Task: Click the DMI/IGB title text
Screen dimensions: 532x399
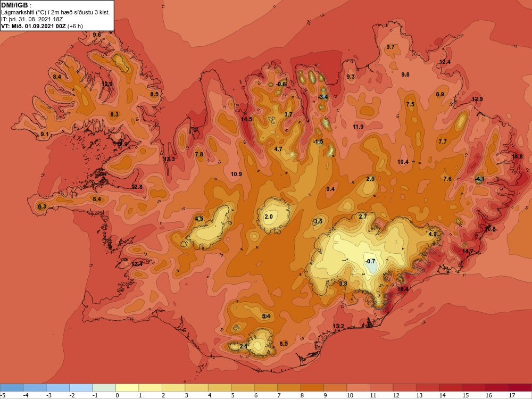Action: (15, 5)
